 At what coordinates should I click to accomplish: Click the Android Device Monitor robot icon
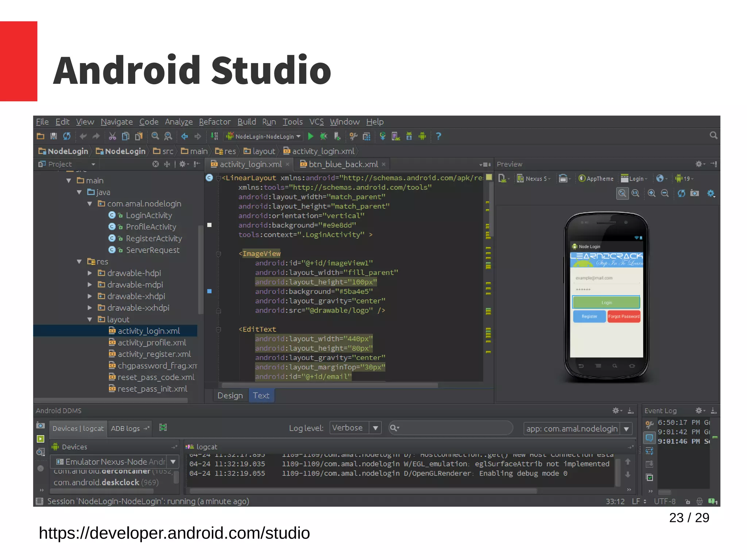422,136
